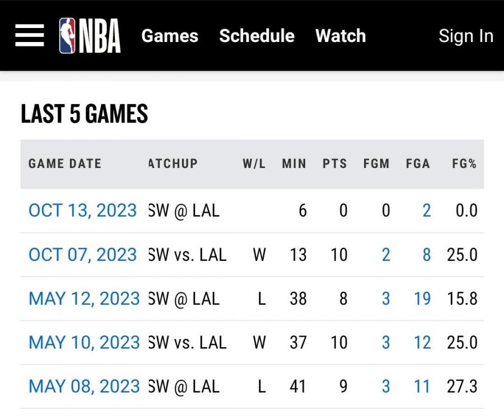Click the NBA logo
504x420 pixels.
point(90,36)
